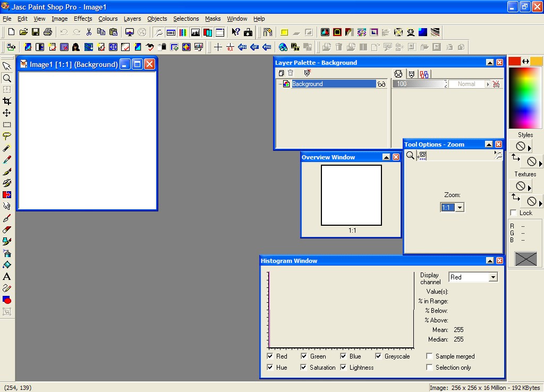Image resolution: width=544 pixels, height=392 pixels.
Task: Expand the foreground texture flyout arrow
Action: point(530,188)
